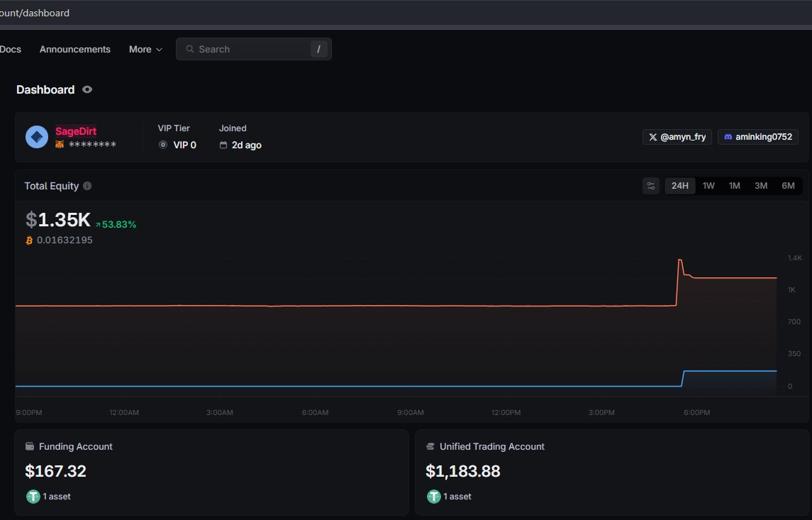
Task: Click the 6:00PM chart time label
Action: 696,413
